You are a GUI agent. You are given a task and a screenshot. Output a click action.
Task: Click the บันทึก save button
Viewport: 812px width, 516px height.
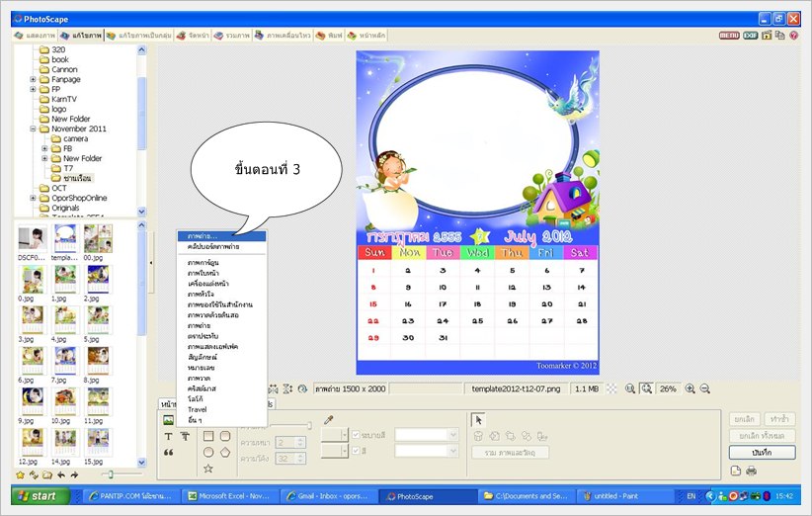click(x=762, y=453)
